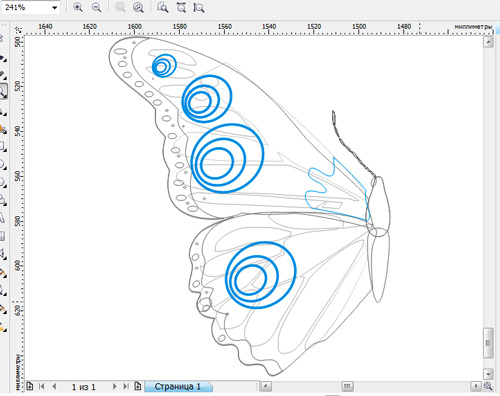This screenshot has width=500, height=396.
Task: Click the vertical scrollbar thumb
Action: 488,343
